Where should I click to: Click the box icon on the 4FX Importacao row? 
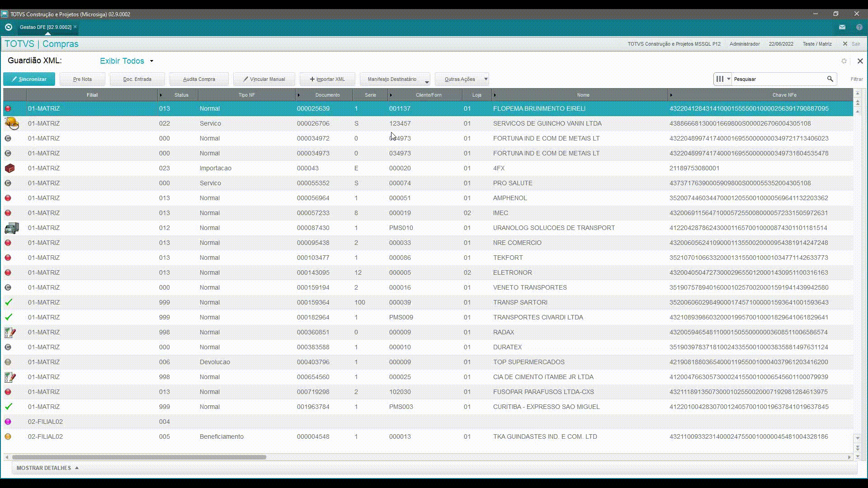(x=9, y=168)
